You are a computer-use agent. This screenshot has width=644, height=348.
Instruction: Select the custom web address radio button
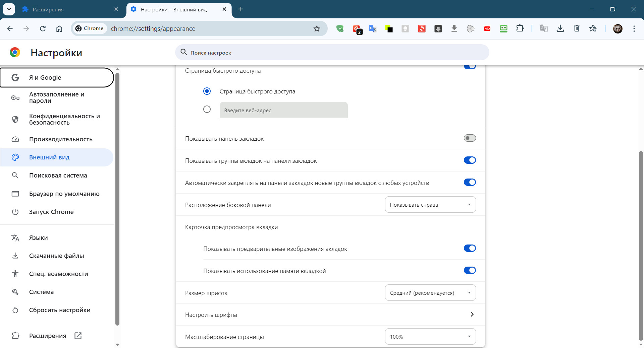[x=207, y=109]
